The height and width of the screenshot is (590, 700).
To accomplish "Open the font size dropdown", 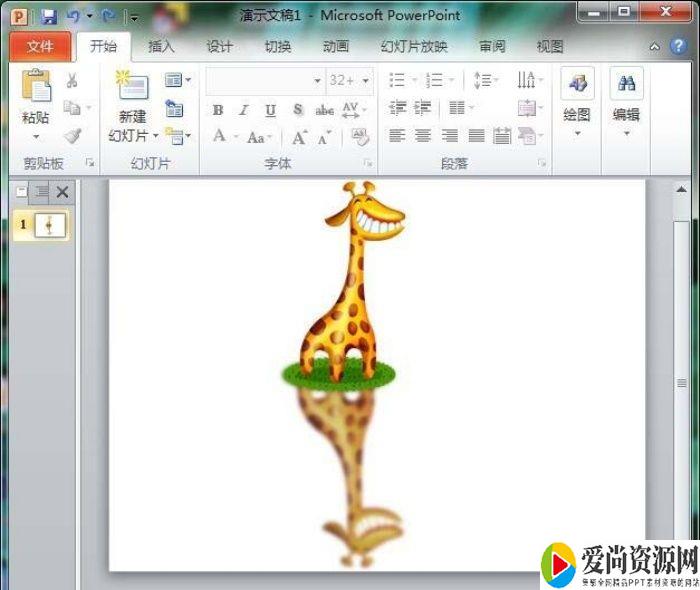I will (366, 81).
